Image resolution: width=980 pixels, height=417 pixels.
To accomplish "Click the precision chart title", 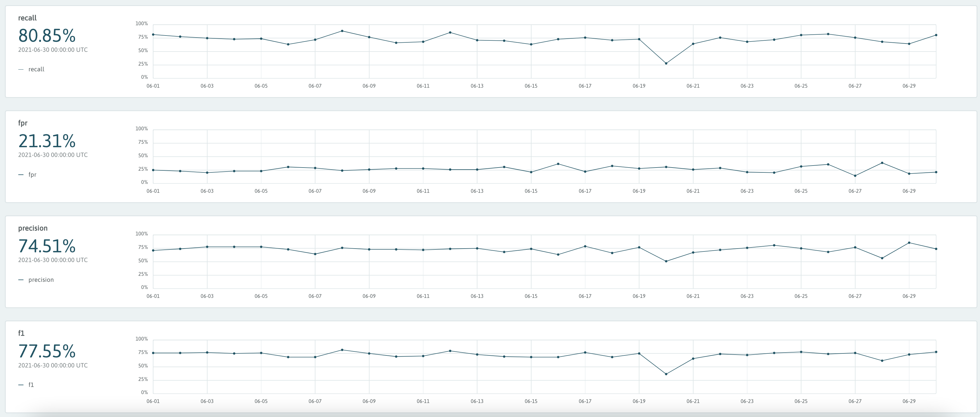I will [33, 228].
